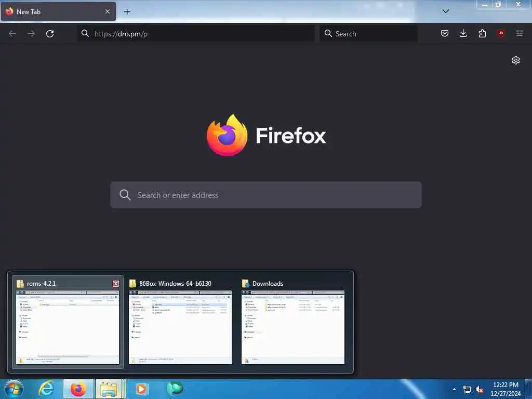Show hidden system tray icons
The width and height of the screenshot is (532, 399).
pos(454,389)
